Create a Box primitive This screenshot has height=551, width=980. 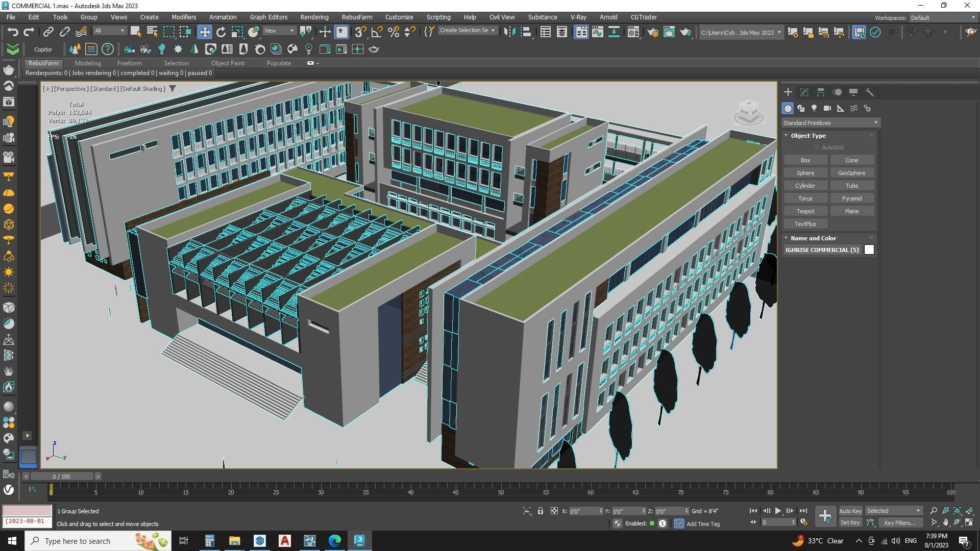(805, 160)
